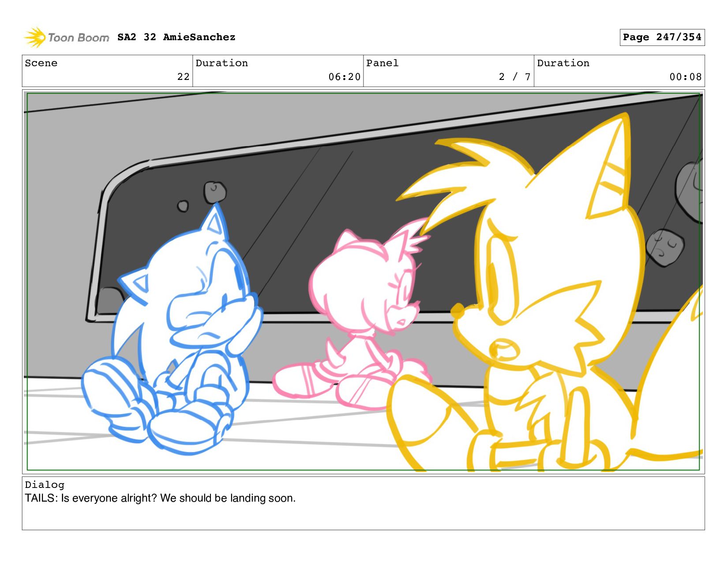This screenshot has width=728, height=563.
Task: Click the project title 'SA2 32 AmieSanchez'
Action: click(x=176, y=37)
